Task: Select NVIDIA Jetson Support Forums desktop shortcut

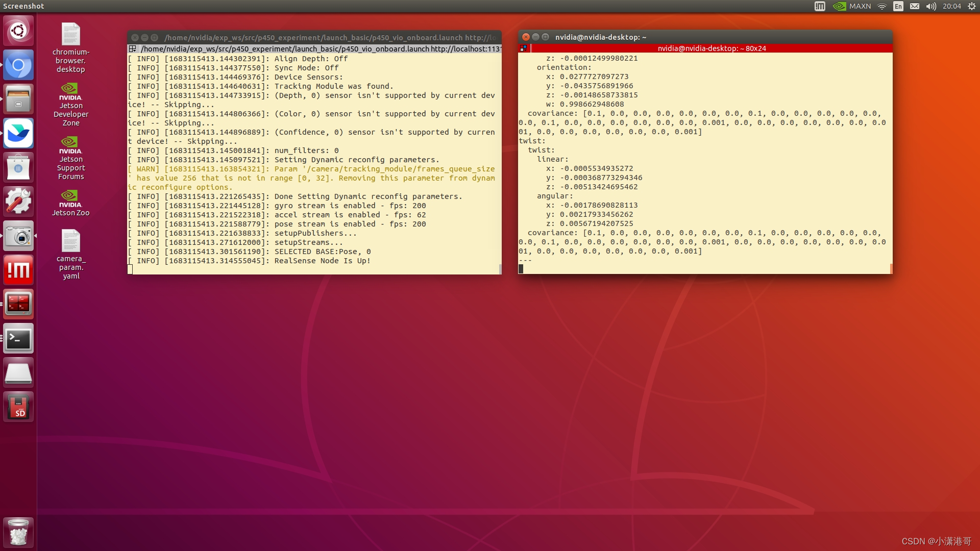Action: 71,158
